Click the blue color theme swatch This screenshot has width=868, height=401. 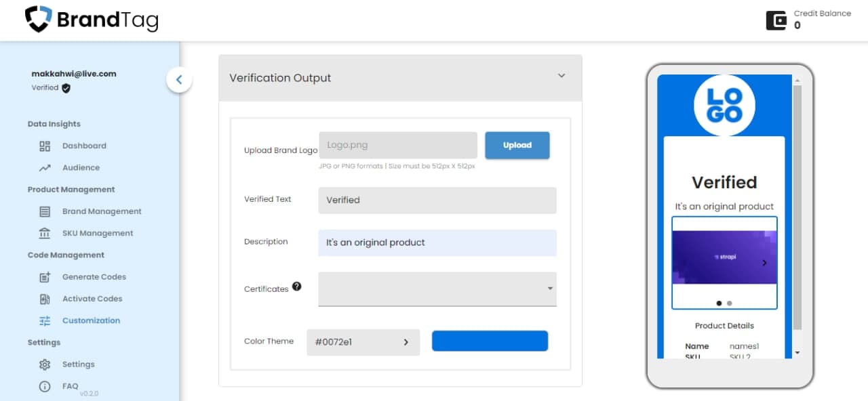click(490, 341)
